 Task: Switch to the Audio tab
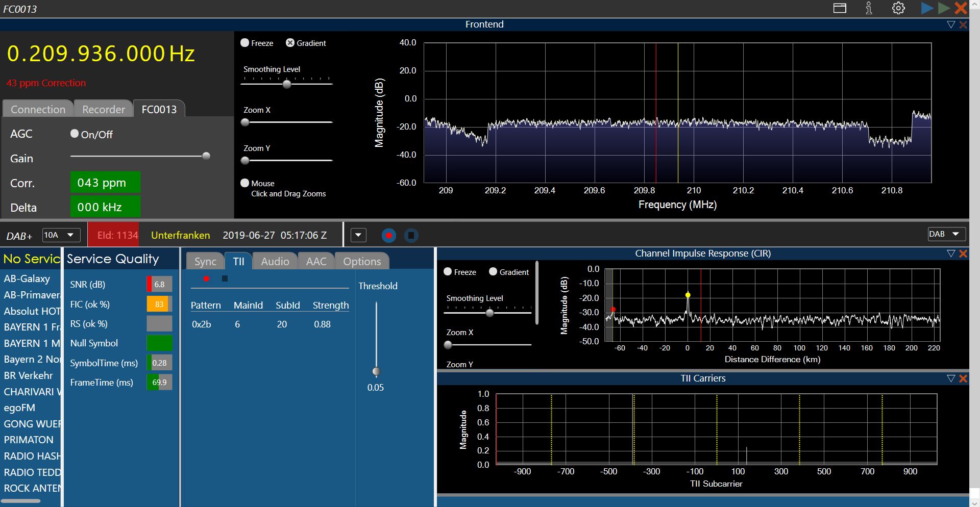click(x=275, y=261)
